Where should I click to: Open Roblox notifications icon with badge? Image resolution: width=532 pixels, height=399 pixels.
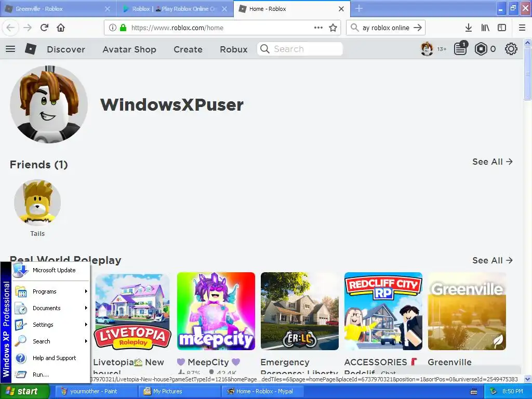(x=461, y=48)
